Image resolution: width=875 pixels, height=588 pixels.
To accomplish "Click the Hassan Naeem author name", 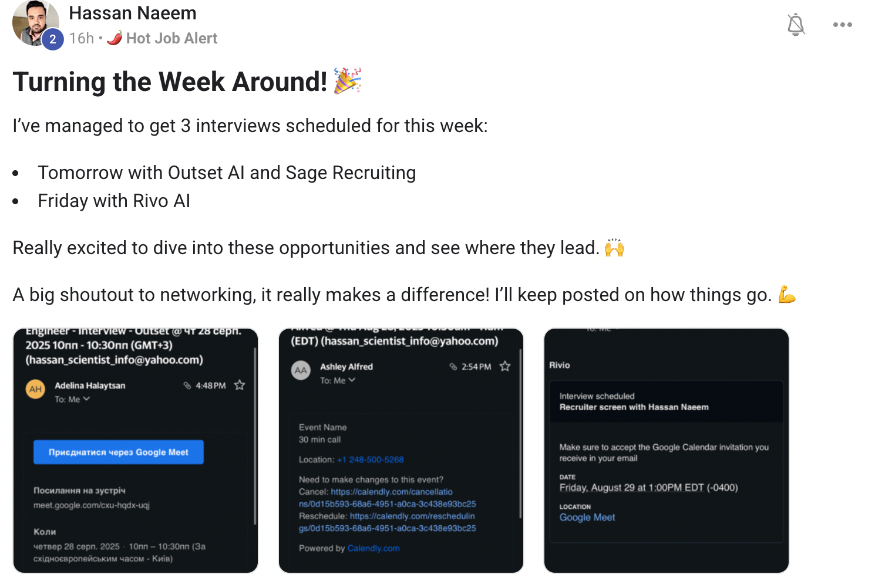I will click(x=133, y=13).
